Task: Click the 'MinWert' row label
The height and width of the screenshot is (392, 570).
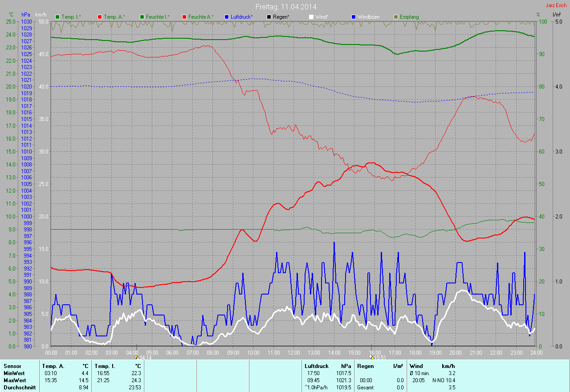Action: (14, 373)
